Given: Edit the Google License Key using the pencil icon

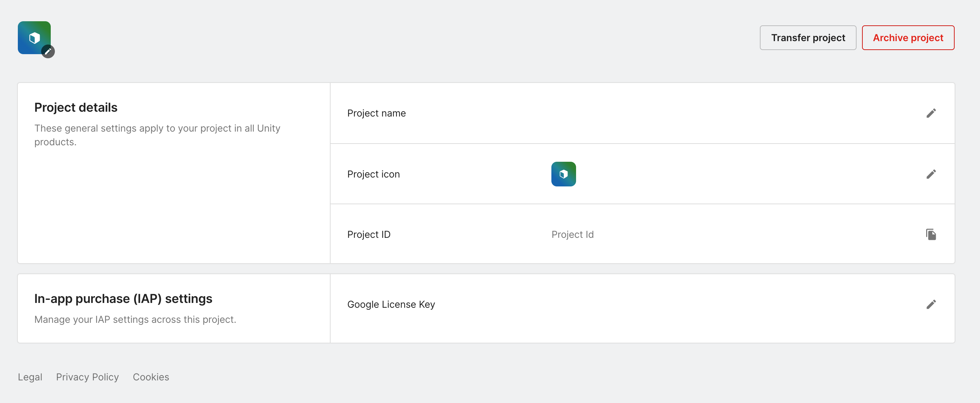Looking at the screenshot, I should tap(932, 304).
